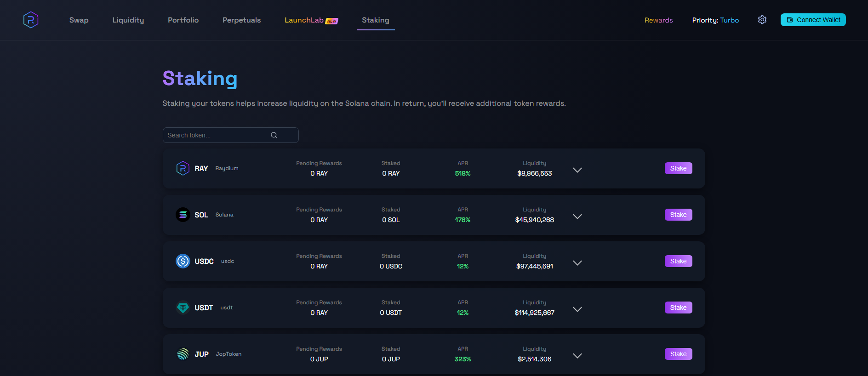Image resolution: width=868 pixels, height=376 pixels.
Task: Click Stake for the RAY row
Action: click(678, 168)
